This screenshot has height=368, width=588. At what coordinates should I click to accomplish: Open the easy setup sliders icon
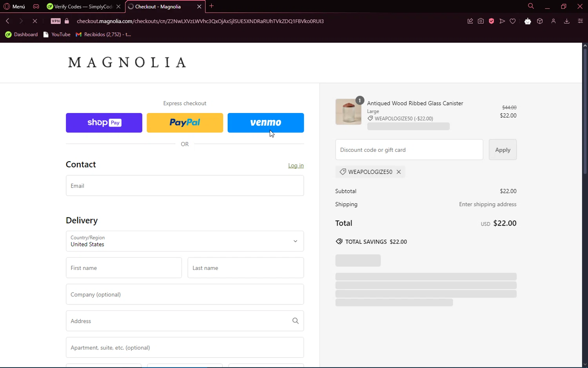pos(580,21)
